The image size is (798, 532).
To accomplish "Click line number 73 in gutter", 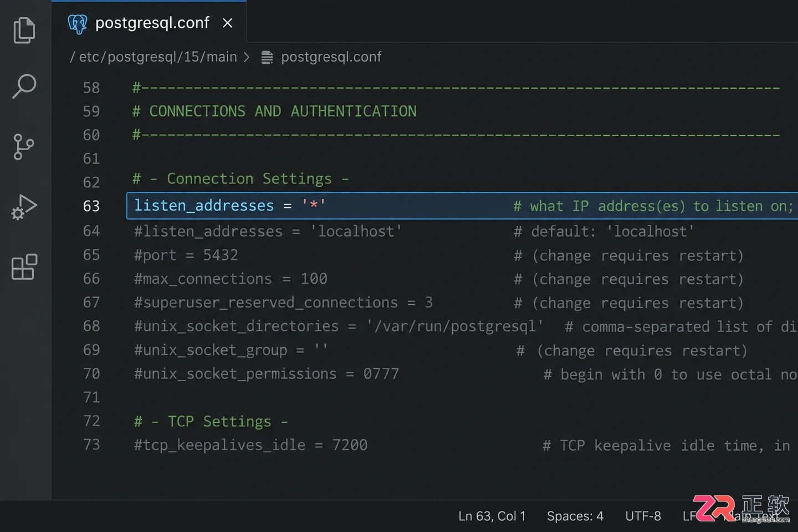I will pyautogui.click(x=91, y=445).
